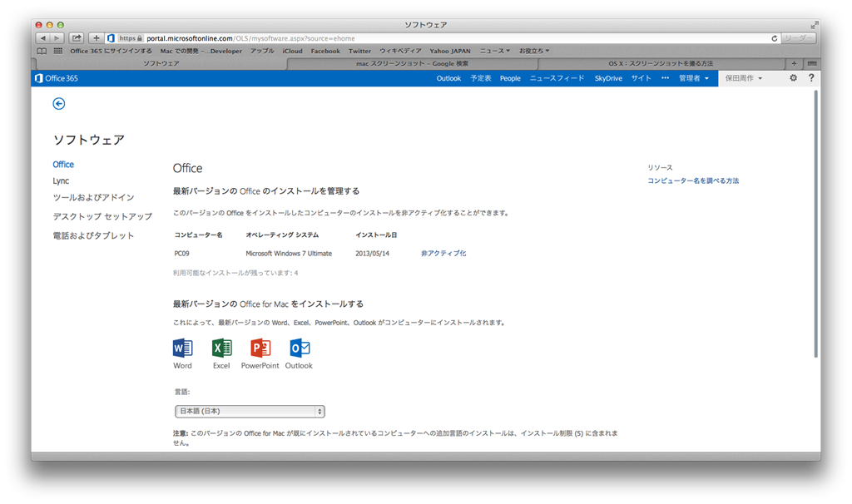Open Office 365 settings gear
Screen dimensions: 852x504
point(793,78)
